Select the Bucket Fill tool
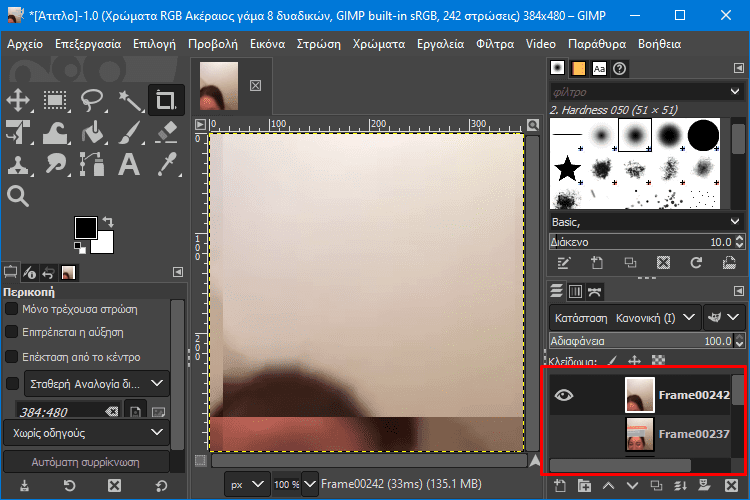The height and width of the screenshot is (500, 750). [x=92, y=132]
